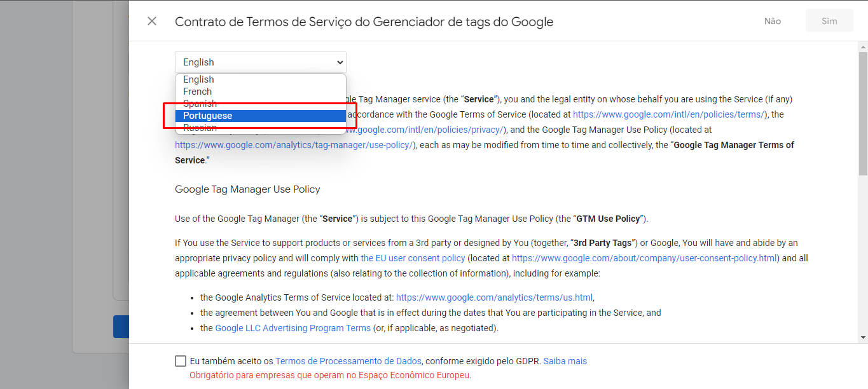This screenshot has height=389, width=868.
Task: Pick Russian from the language list
Action: [x=200, y=128]
